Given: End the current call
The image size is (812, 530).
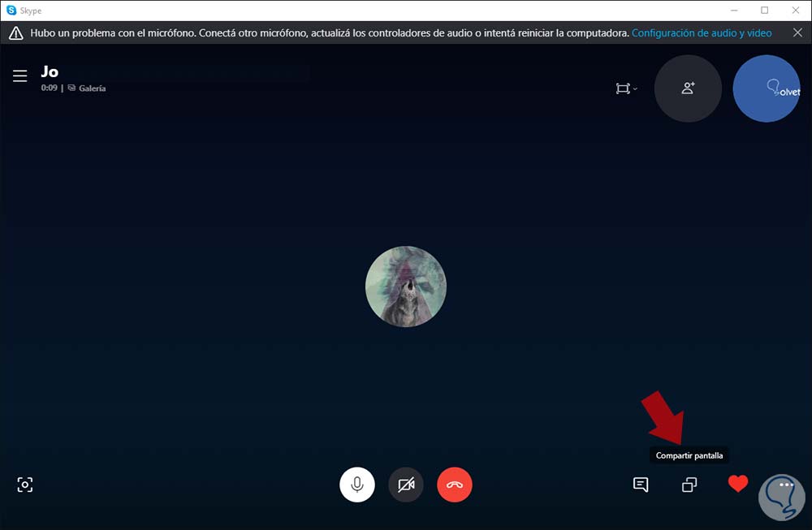Looking at the screenshot, I should point(455,484).
